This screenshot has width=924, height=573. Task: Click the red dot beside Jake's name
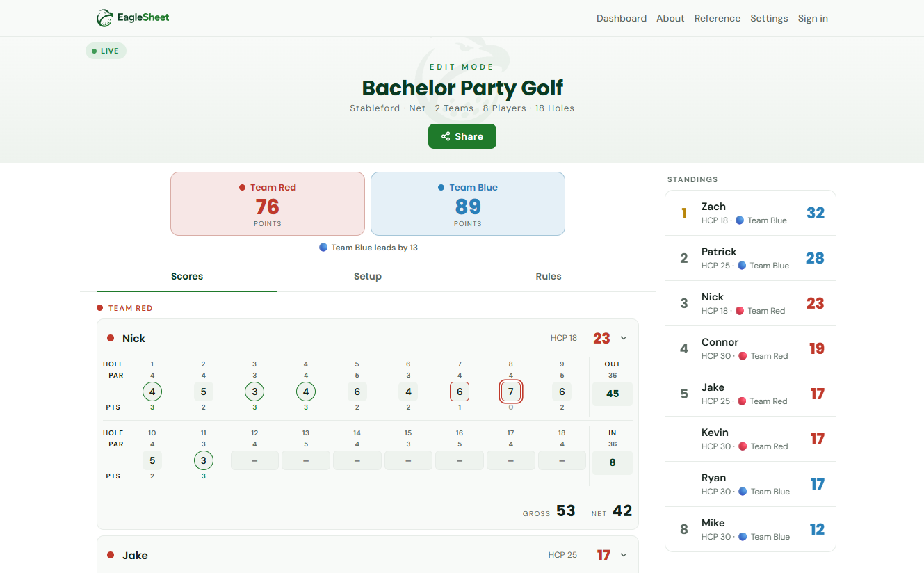pos(111,555)
